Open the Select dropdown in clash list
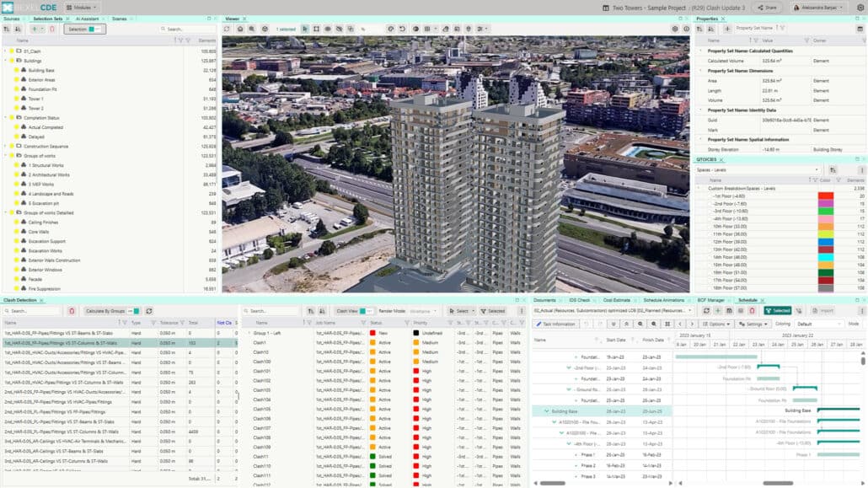The height and width of the screenshot is (488, 868). [x=462, y=311]
